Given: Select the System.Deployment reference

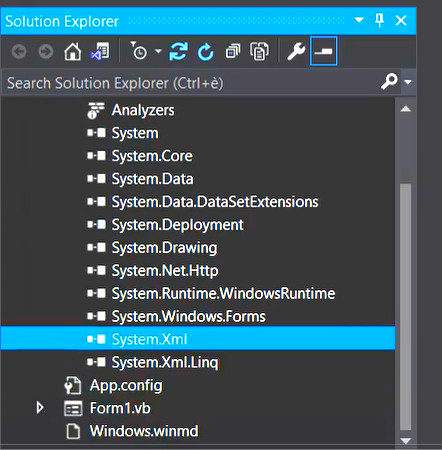Looking at the screenshot, I should [x=177, y=225].
